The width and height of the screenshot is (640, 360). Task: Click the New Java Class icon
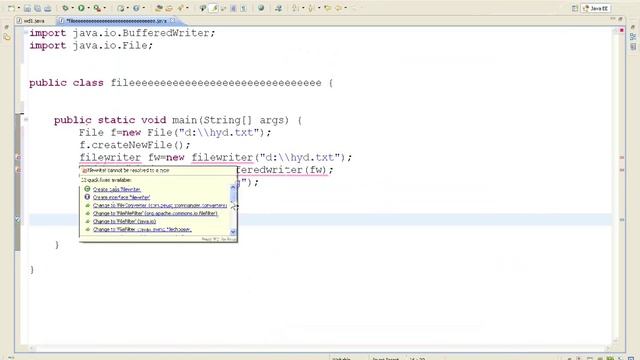[x=136, y=8]
